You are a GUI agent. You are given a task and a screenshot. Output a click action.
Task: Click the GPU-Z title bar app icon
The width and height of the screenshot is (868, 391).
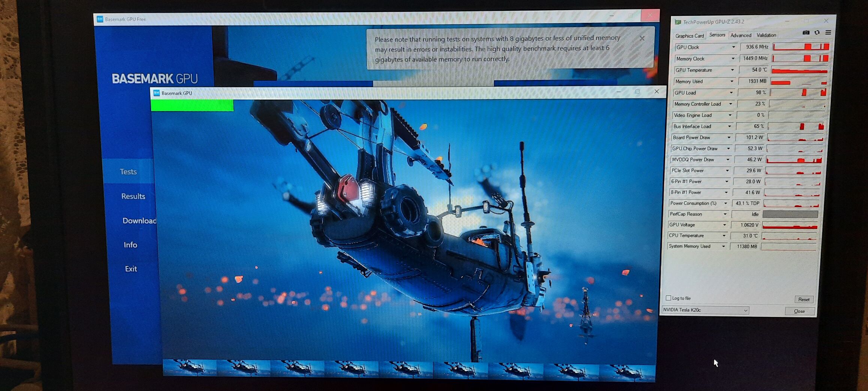click(678, 22)
